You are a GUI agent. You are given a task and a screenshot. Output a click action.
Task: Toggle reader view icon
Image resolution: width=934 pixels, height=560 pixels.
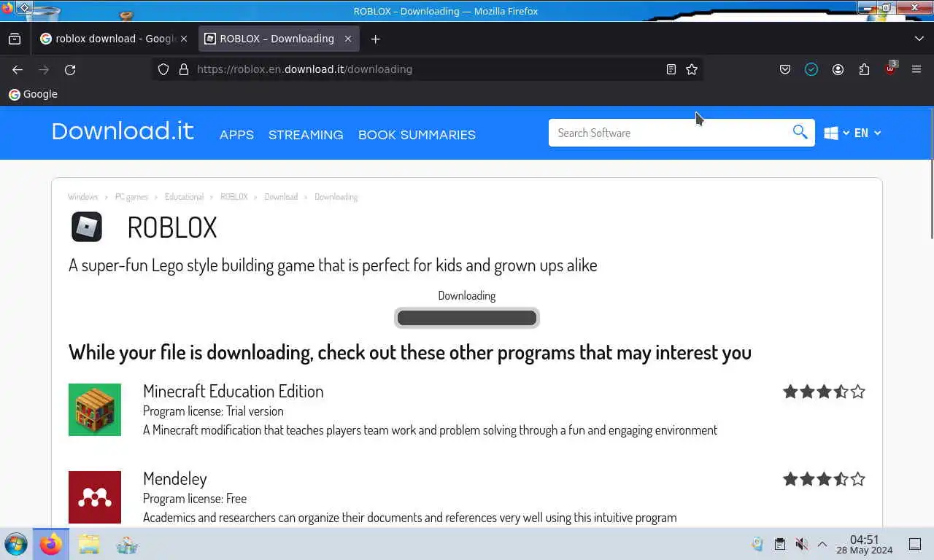pos(671,69)
